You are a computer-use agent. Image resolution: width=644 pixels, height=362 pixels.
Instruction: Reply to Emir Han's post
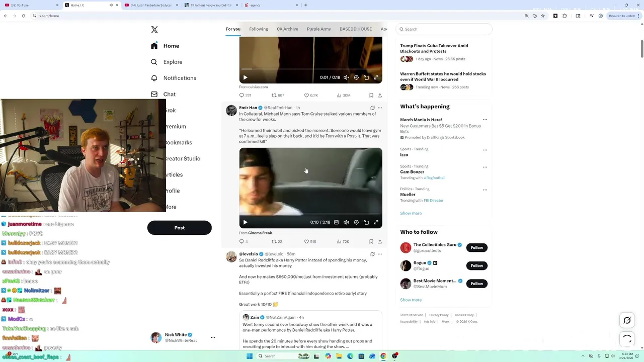pos(244,241)
